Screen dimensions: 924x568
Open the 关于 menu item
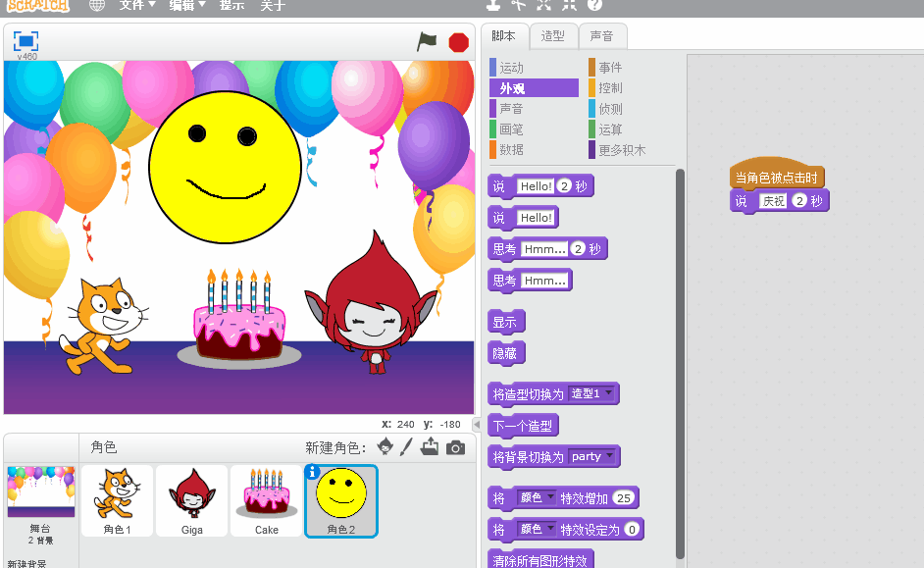(273, 5)
